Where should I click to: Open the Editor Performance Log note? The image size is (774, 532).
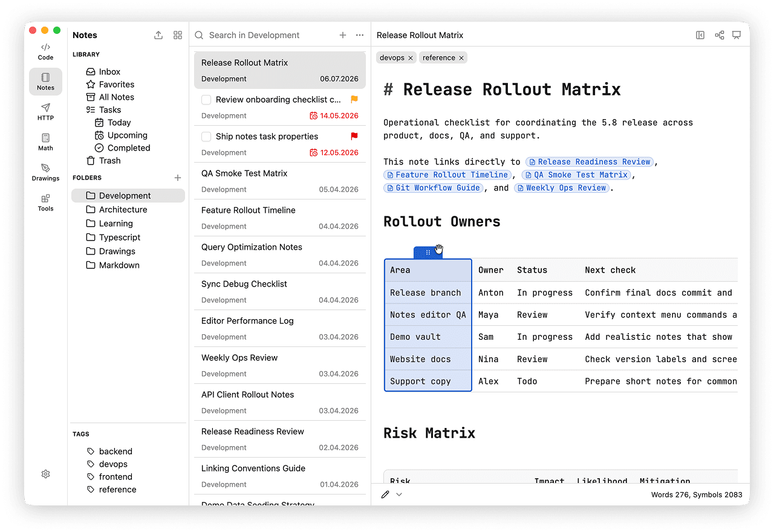pyautogui.click(x=280, y=328)
